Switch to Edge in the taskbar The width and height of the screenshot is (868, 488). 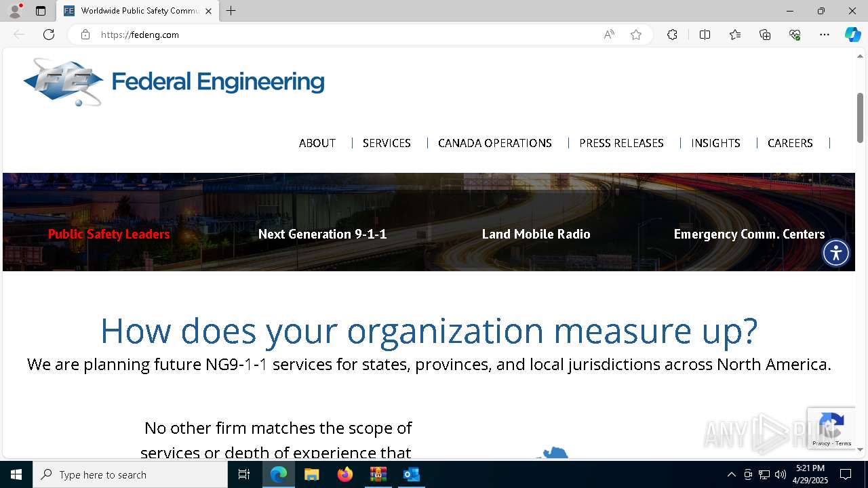click(x=279, y=474)
